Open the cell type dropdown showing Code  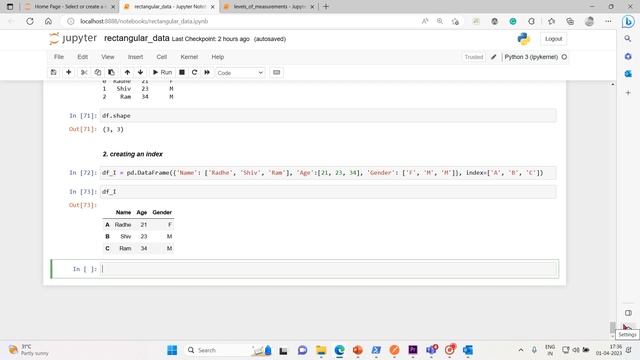[240, 73]
